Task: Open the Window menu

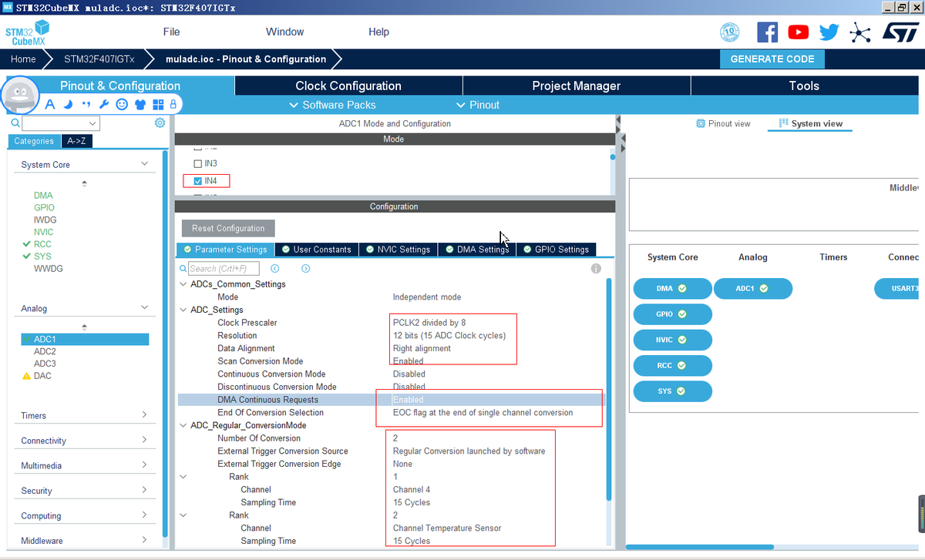Action: pyautogui.click(x=284, y=32)
